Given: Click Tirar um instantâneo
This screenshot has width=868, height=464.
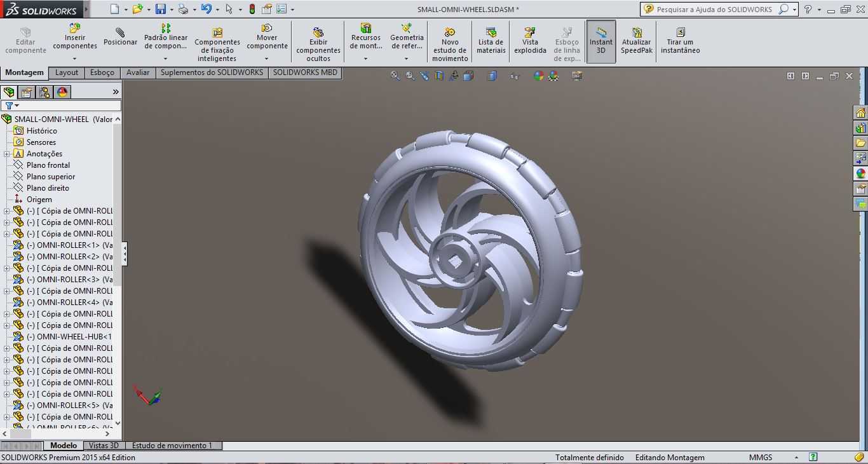Looking at the screenshot, I should (680, 41).
